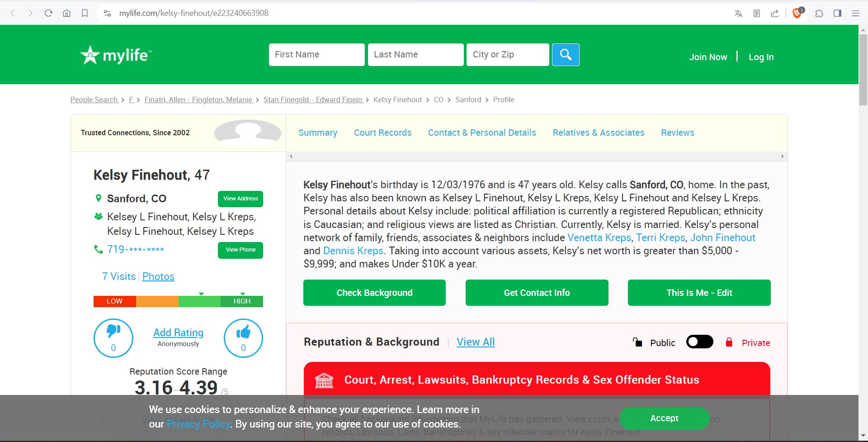Click the Public unlocked lock icon
The image size is (868, 442).
637,342
